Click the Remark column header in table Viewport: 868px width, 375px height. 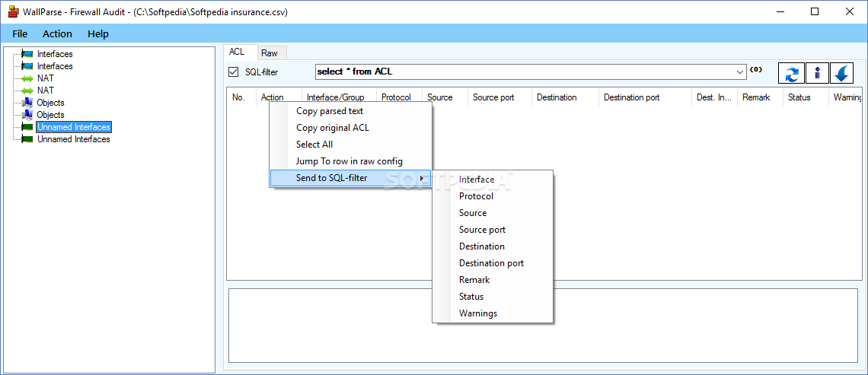[x=760, y=97]
